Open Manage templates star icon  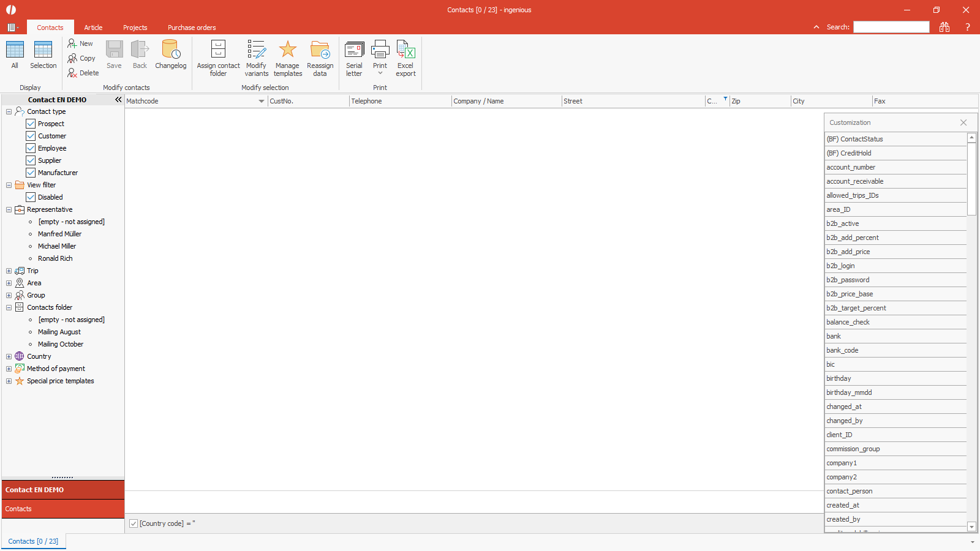click(x=287, y=50)
